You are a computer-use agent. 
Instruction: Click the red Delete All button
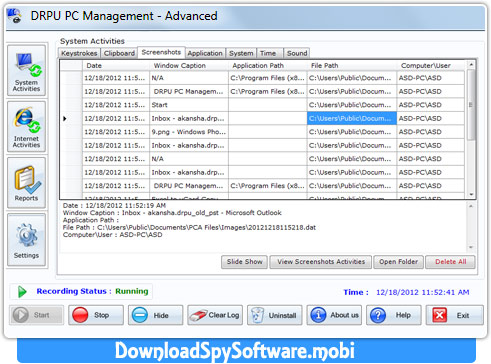click(x=450, y=262)
